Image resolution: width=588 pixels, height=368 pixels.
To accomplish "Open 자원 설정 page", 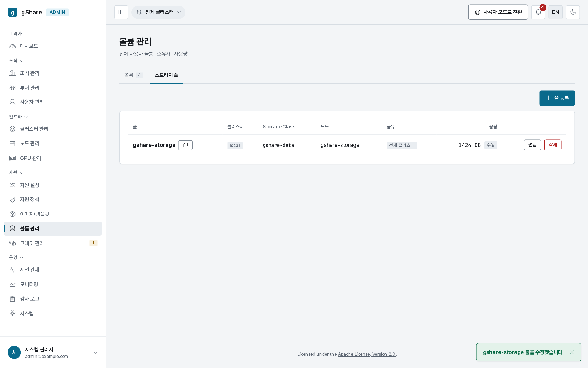I will (53, 185).
